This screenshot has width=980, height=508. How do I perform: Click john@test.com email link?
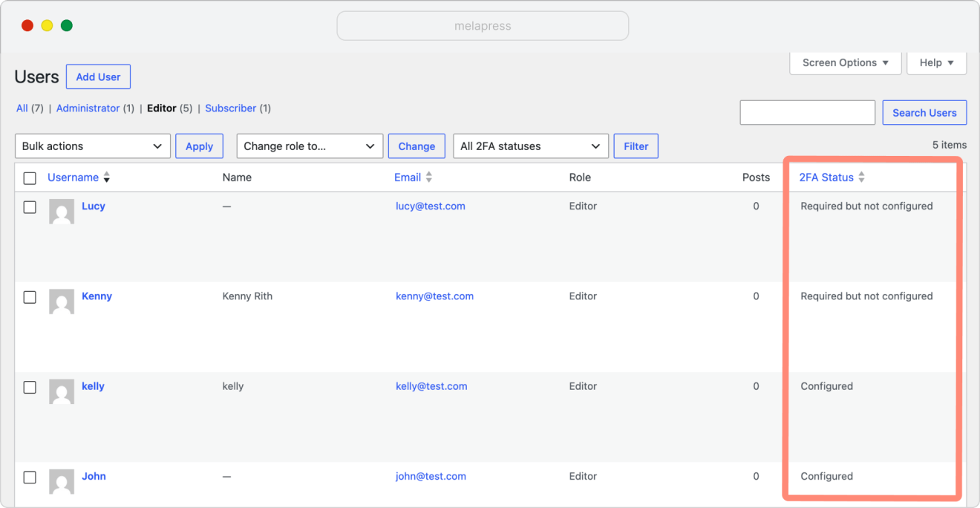(431, 476)
